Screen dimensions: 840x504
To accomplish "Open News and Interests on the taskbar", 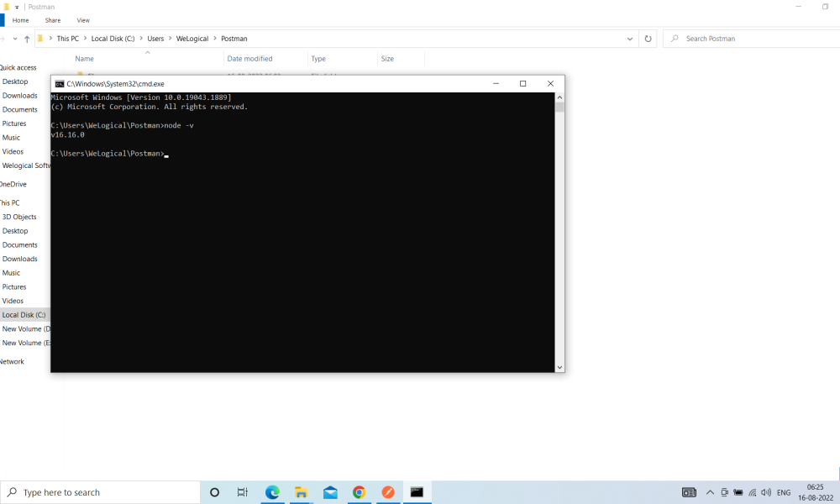I will [689, 492].
